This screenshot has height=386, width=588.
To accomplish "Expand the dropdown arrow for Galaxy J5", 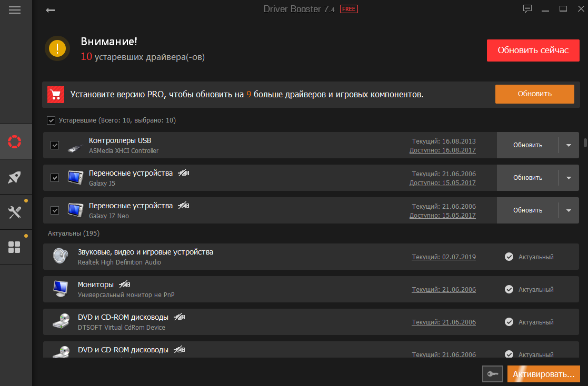I will [569, 178].
